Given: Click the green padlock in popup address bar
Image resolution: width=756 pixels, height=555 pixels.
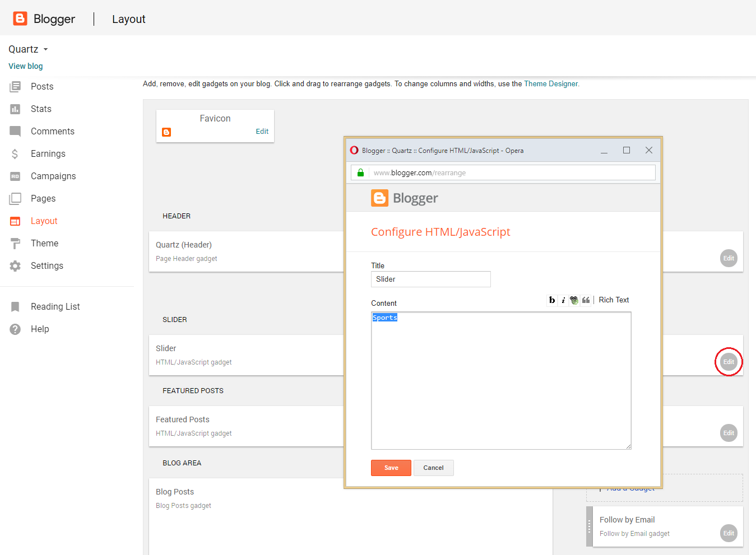Looking at the screenshot, I should pyautogui.click(x=360, y=172).
